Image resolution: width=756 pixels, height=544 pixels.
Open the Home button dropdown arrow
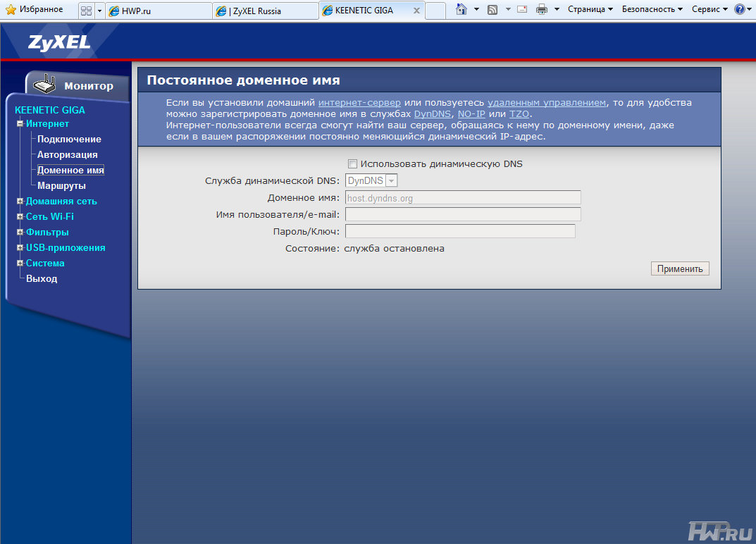(476, 9)
